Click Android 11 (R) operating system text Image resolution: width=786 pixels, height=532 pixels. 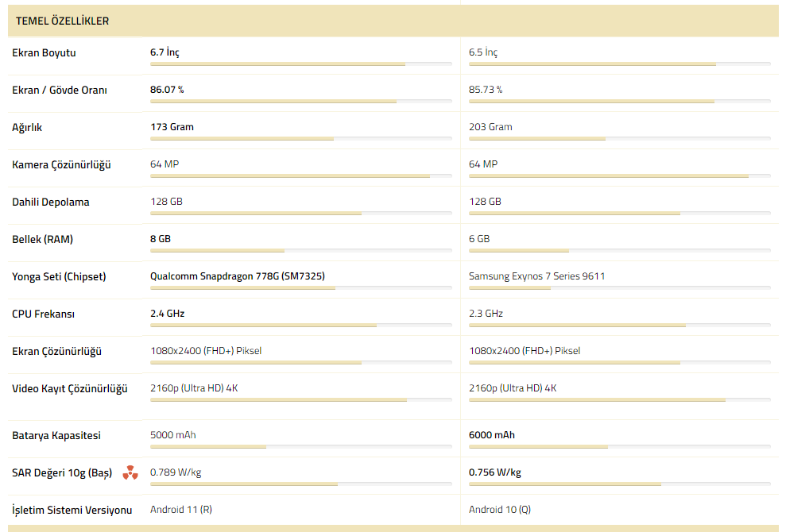pos(181,510)
